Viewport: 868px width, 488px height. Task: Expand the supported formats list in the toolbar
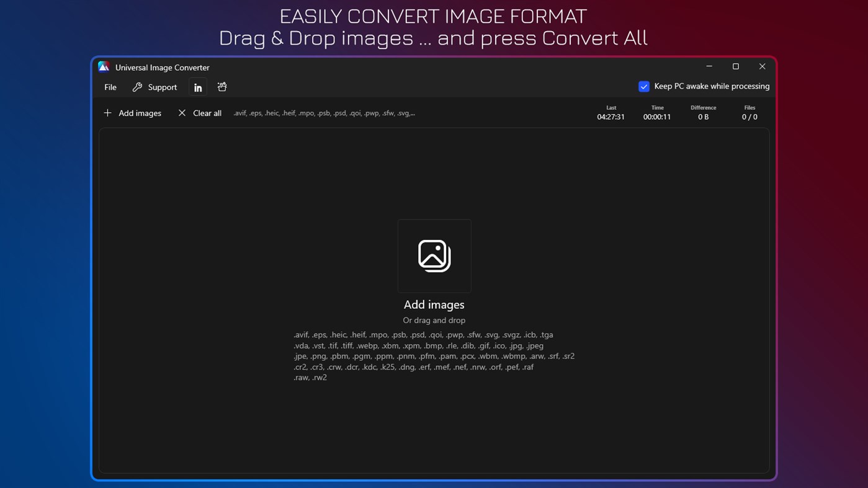(x=324, y=113)
